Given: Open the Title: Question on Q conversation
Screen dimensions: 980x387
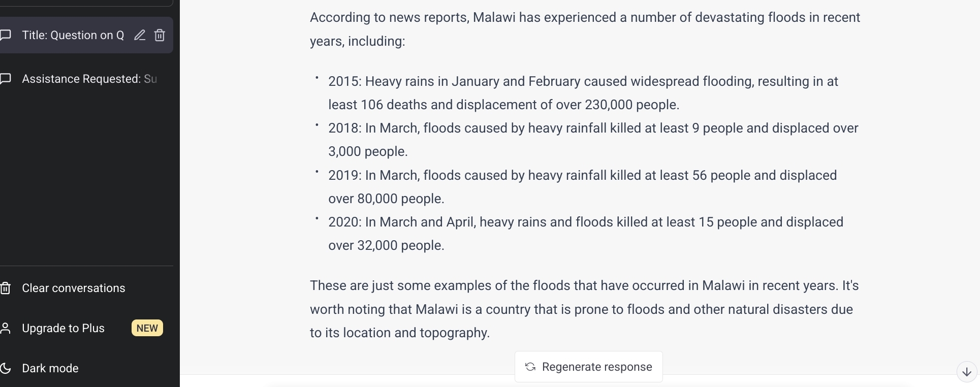Looking at the screenshot, I should (x=73, y=35).
